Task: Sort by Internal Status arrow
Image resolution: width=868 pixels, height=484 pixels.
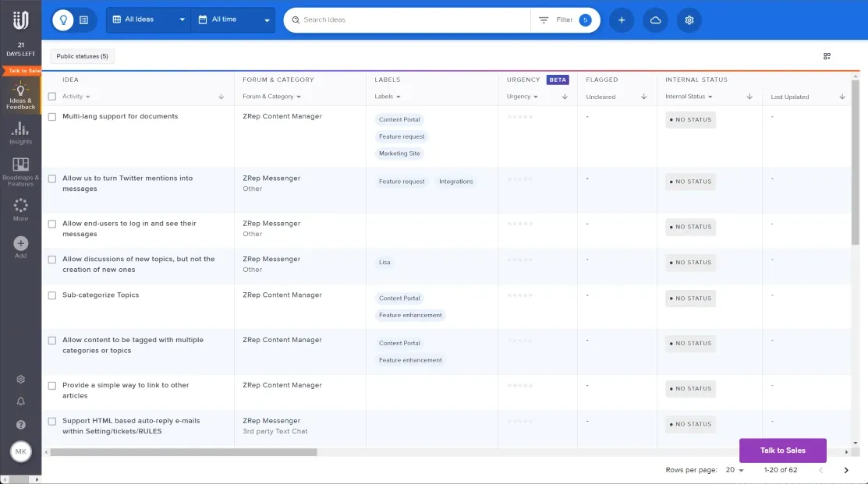Action: (x=749, y=97)
